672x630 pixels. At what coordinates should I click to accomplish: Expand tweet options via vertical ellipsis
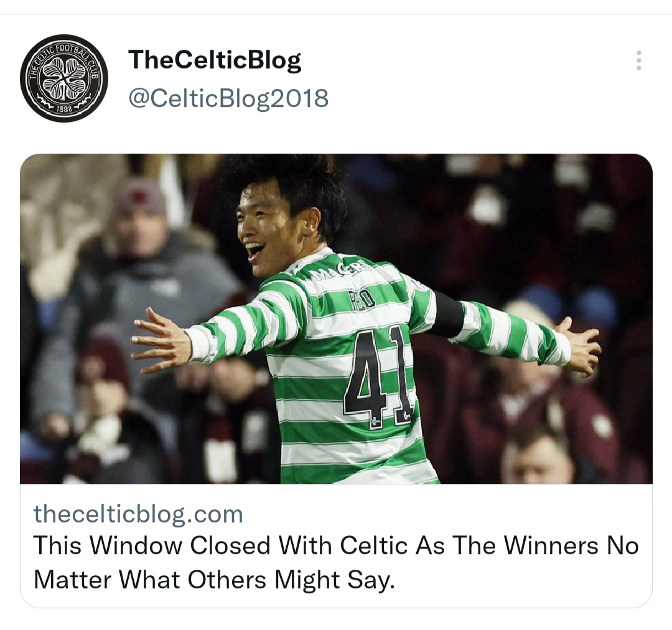pos(638,60)
